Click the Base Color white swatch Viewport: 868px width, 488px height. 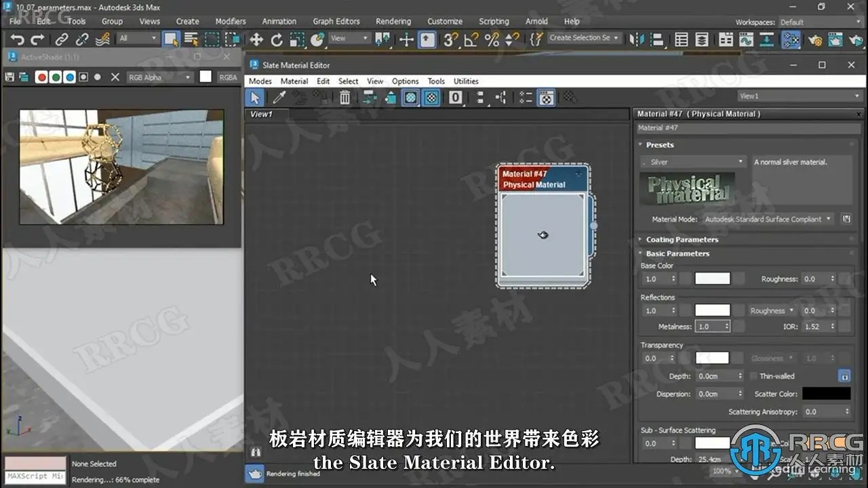(713, 279)
